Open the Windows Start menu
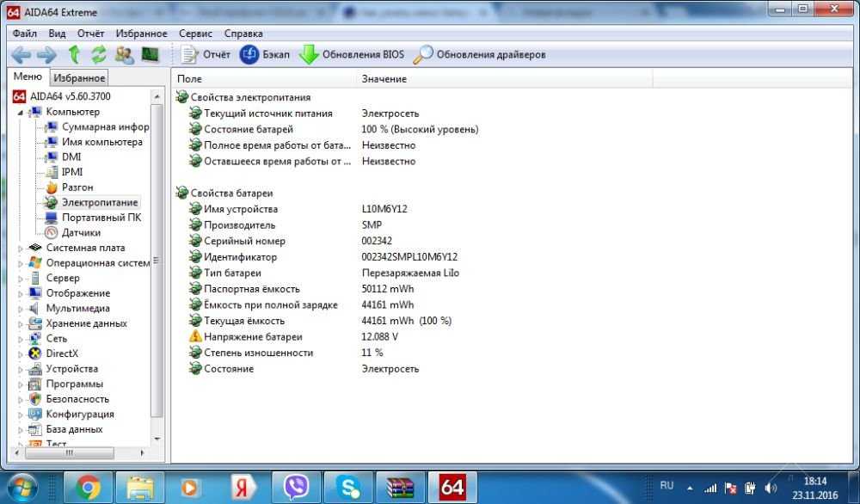 (22, 487)
